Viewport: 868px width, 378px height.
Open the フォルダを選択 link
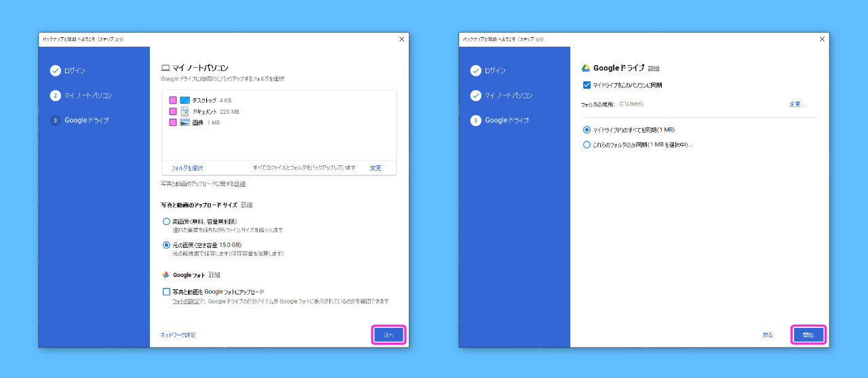click(x=187, y=168)
